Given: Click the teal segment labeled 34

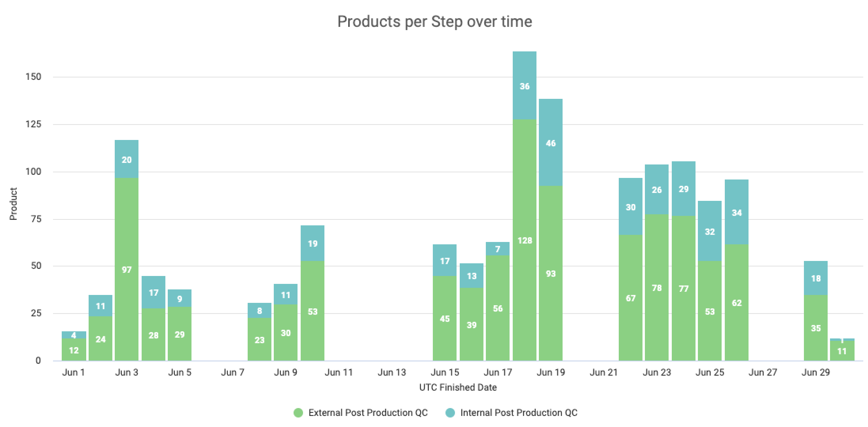Looking at the screenshot, I should click(737, 212).
